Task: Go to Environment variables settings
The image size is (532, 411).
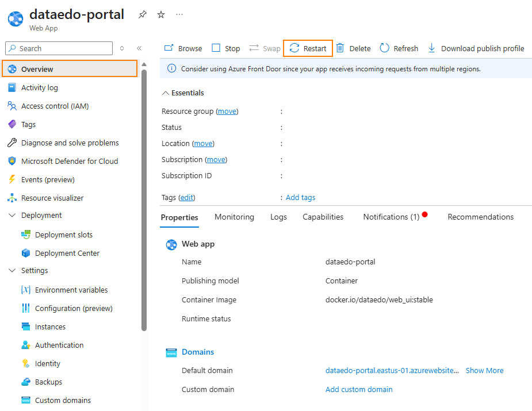Action: pyautogui.click(x=71, y=290)
